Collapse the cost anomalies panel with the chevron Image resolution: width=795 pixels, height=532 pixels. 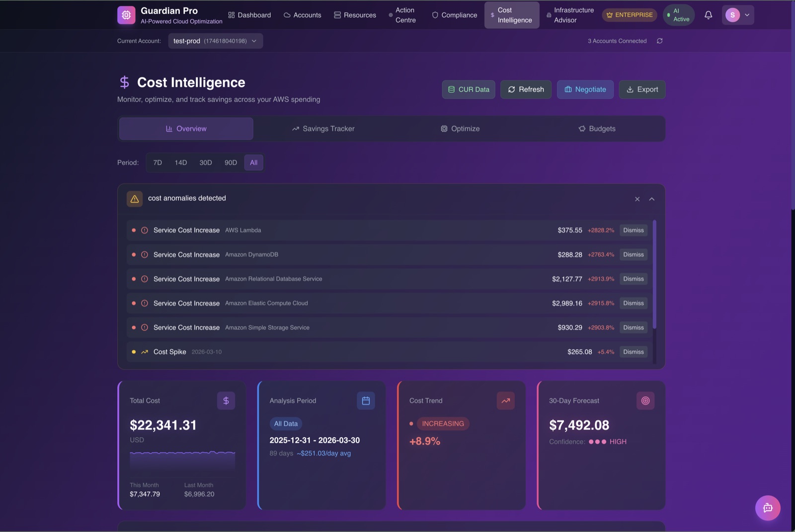coord(651,199)
